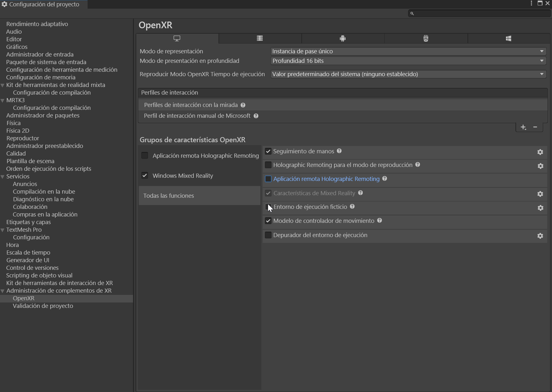Enable Holographic Remoting para el modo de reproducción
The width and height of the screenshot is (552, 392).
(x=268, y=165)
